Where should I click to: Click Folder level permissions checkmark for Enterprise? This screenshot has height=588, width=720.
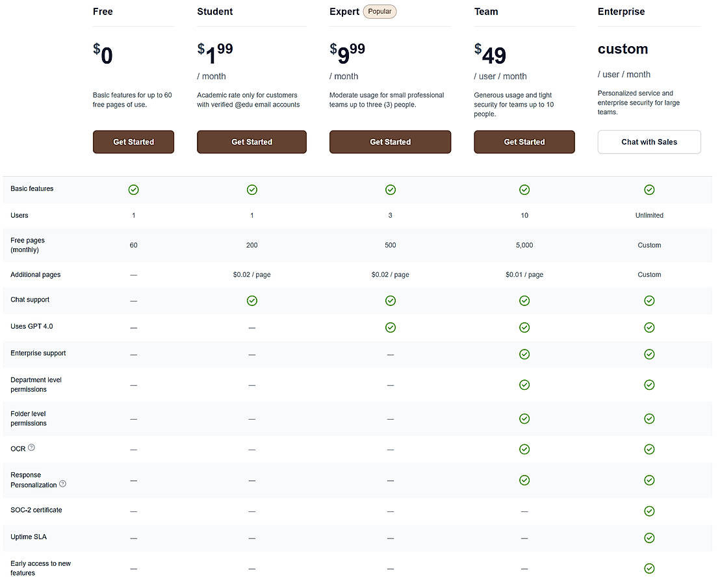tap(649, 418)
